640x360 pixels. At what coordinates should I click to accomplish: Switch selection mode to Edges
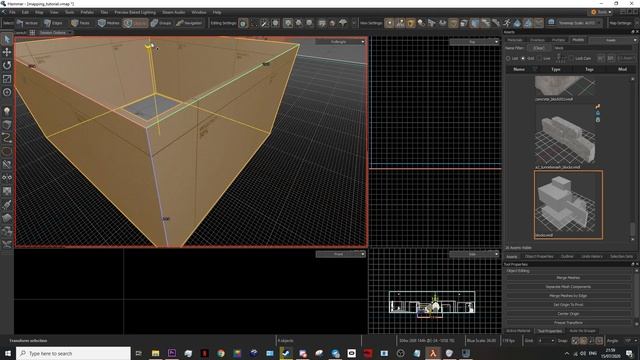point(53,23)
